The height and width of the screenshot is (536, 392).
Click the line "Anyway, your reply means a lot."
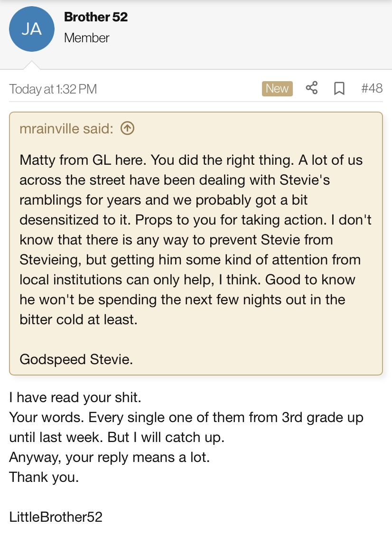pyautogui.click(x=109, y=457)
